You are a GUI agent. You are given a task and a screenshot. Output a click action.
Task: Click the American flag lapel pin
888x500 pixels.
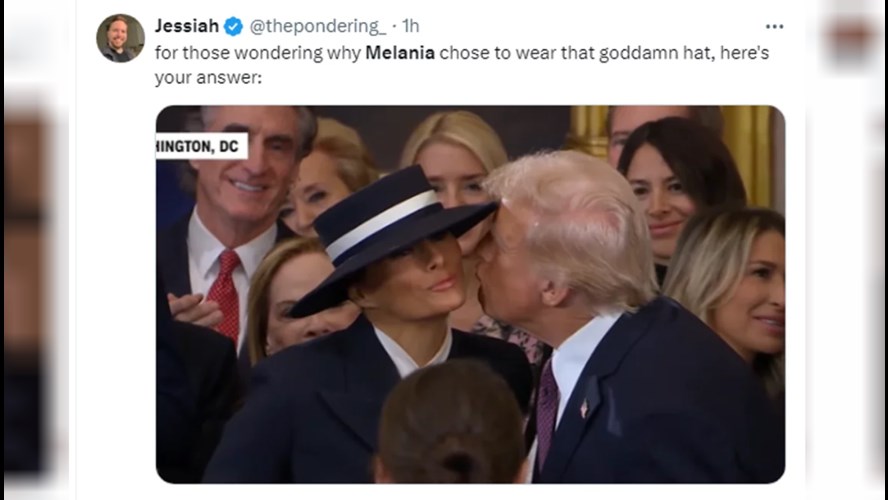click(x=584, y=408)
